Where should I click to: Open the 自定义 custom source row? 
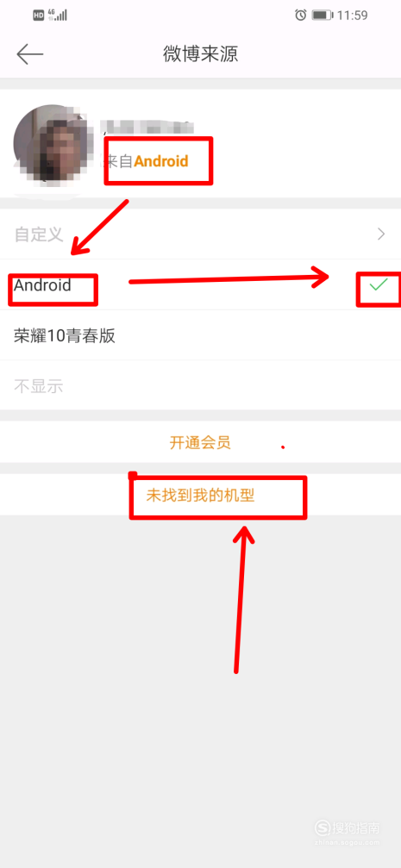pos(200,234)
